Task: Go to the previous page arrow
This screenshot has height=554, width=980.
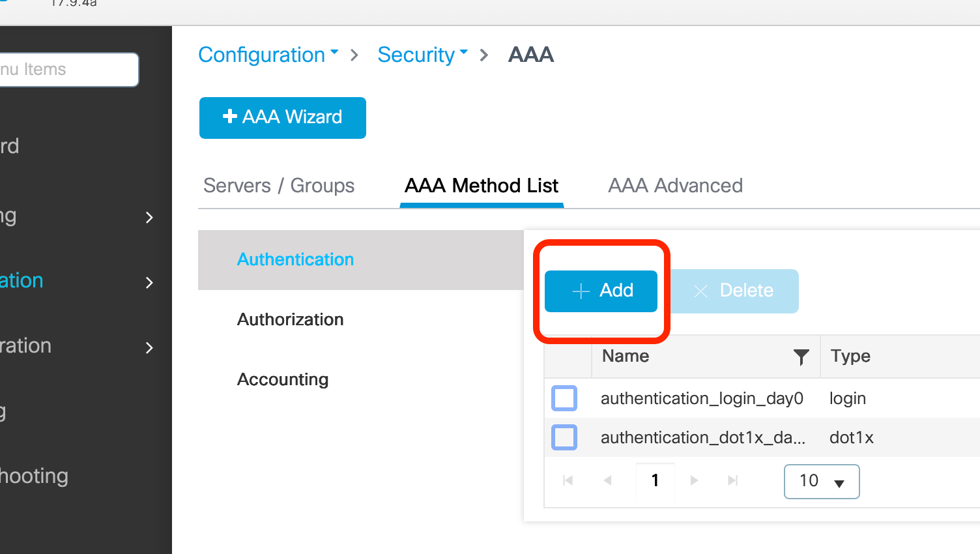Action: click(607, 480)
